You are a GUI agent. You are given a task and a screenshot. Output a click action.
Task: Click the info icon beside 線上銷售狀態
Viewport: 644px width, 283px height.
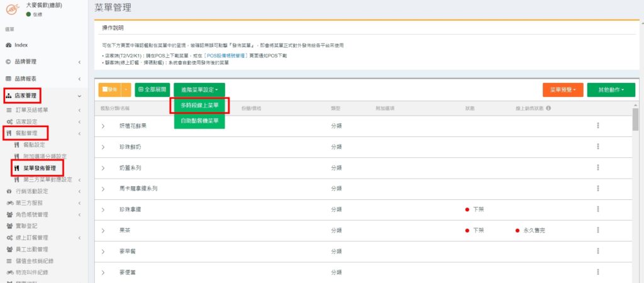click(549, 108)
